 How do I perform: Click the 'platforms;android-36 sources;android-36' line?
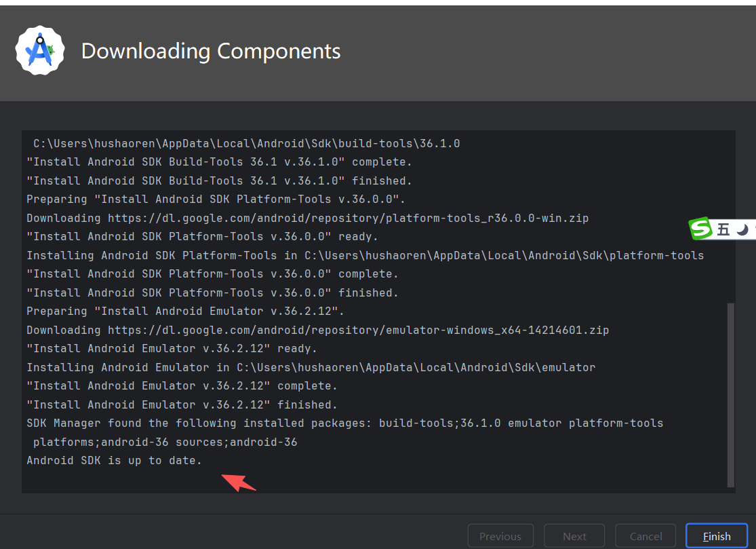pos(165,442)
